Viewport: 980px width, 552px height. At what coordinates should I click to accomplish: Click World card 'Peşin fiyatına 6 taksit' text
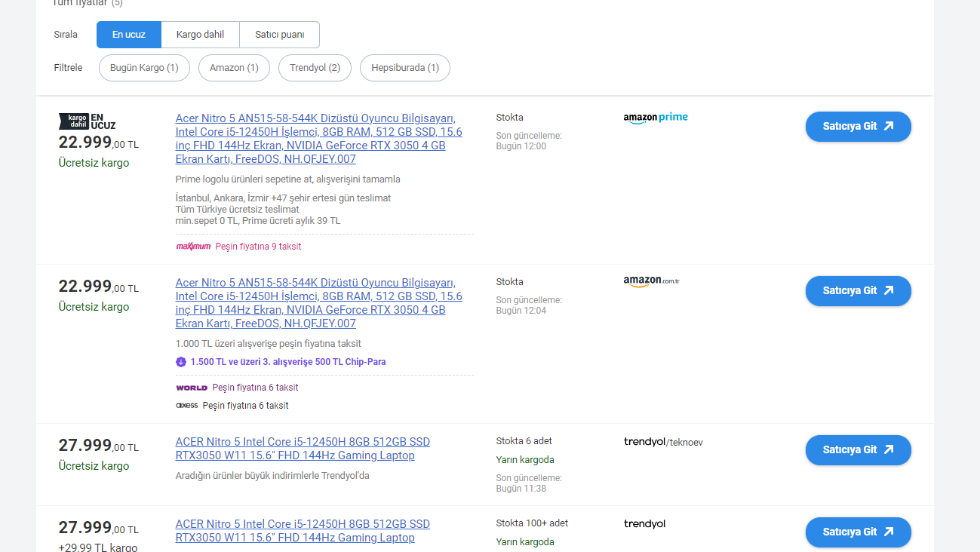[255, 388]
